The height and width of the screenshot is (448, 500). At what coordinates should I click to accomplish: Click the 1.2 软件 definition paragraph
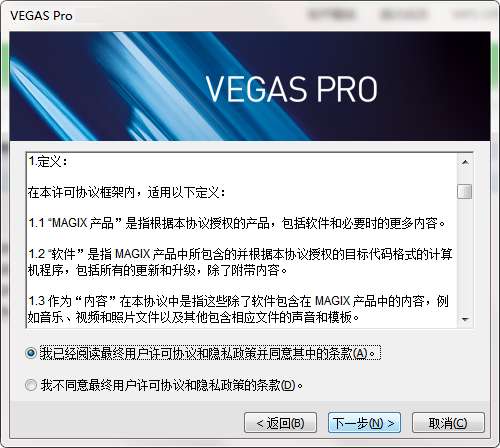pos(240,262)
